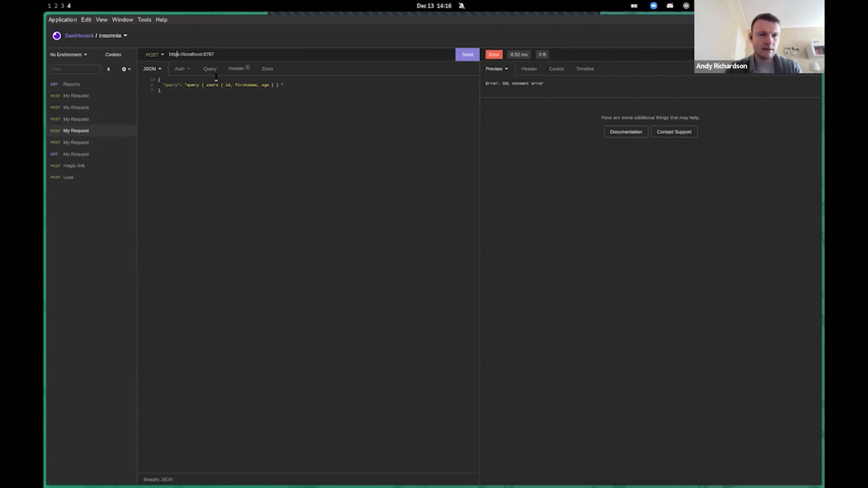Image resolution: width=868 pixels, height=488 pixels.
Task: Click the 1Password tray icon
Action: point(686,6)
